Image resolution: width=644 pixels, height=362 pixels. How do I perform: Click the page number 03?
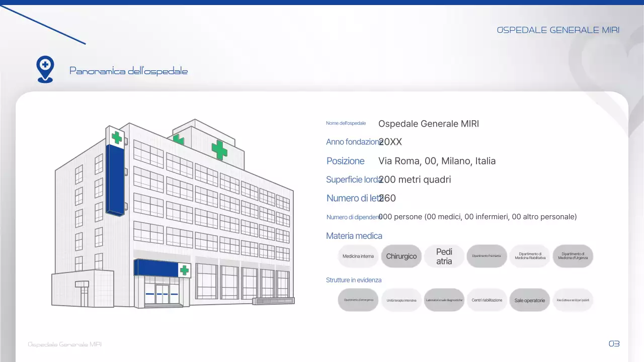614,344
